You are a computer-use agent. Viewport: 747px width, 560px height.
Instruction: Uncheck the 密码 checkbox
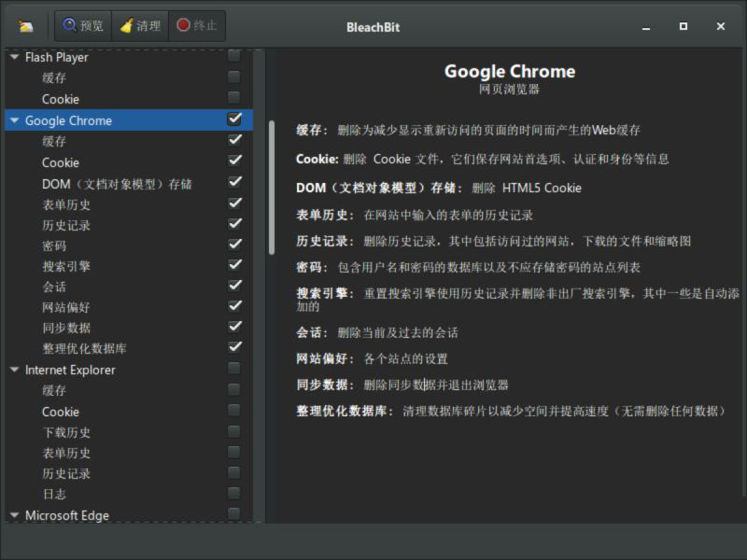[x=234, y=245]
